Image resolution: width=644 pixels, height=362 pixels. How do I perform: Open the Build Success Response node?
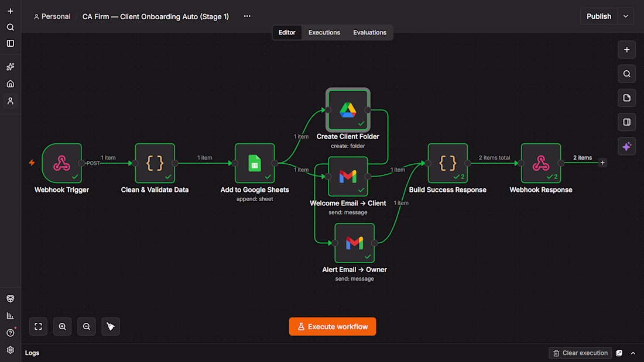pos(448,163)
